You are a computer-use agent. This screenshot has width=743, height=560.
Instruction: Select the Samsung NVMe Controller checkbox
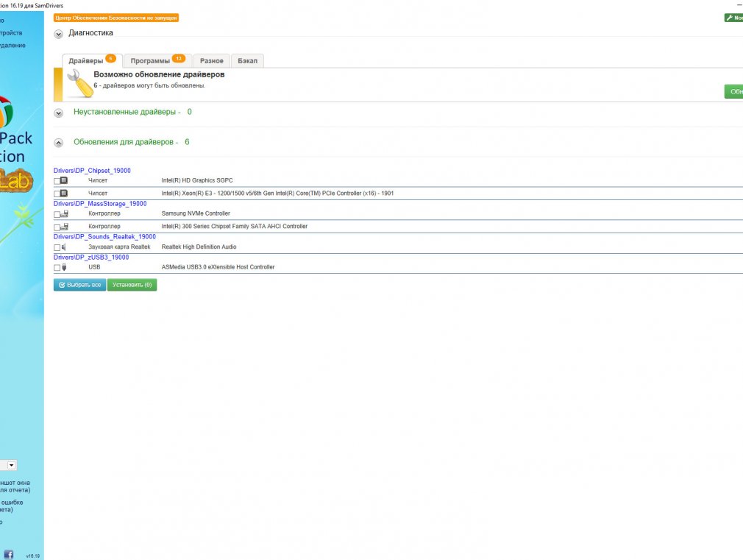(x=57, y=214)
